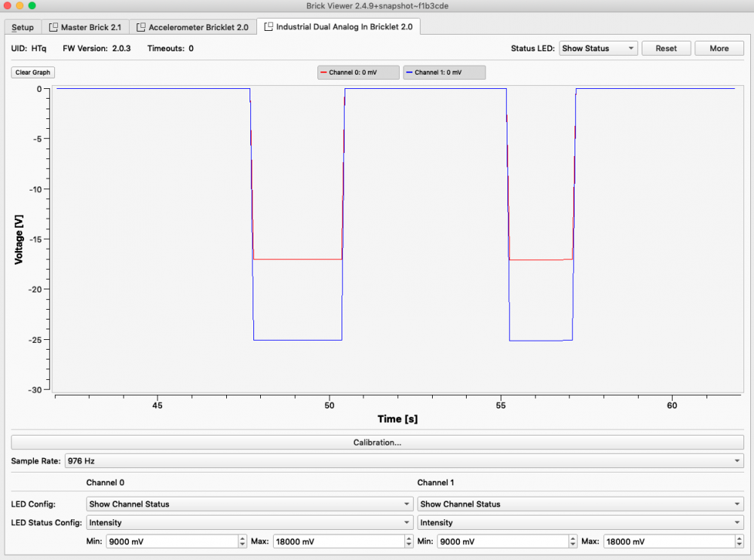Open the Calibration... dialog button
The width and height of the screenshot is (754, 560).
tap(377, 442)
